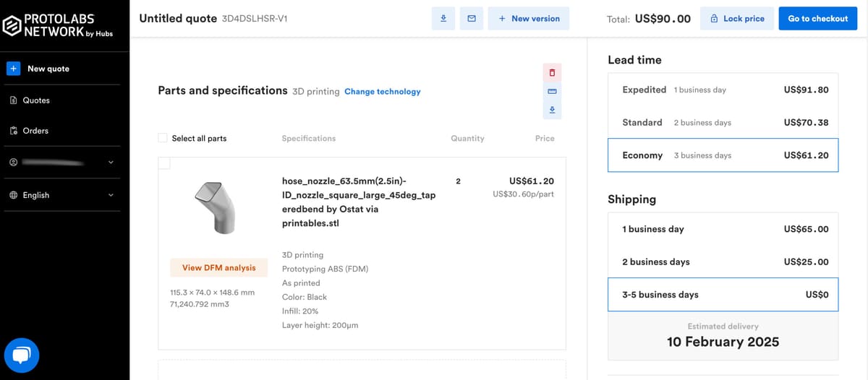Tick the Select all parts checkbox
Screen dimensions: 868x380
tap(163, 138)
